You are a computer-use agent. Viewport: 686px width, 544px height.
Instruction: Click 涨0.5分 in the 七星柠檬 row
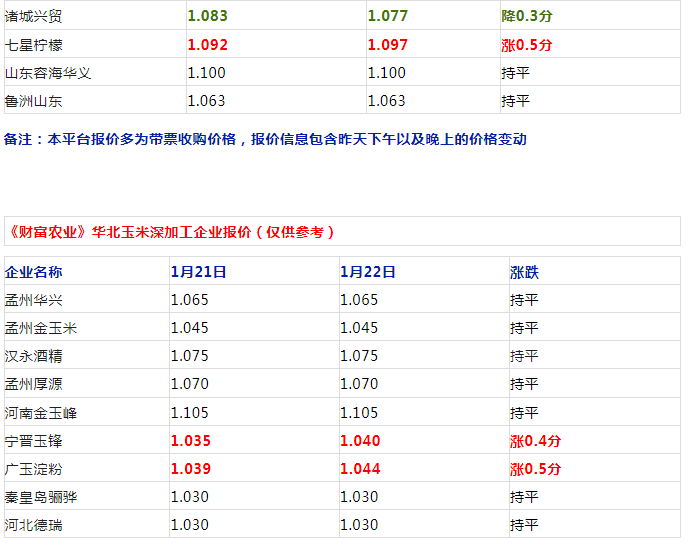526,45
